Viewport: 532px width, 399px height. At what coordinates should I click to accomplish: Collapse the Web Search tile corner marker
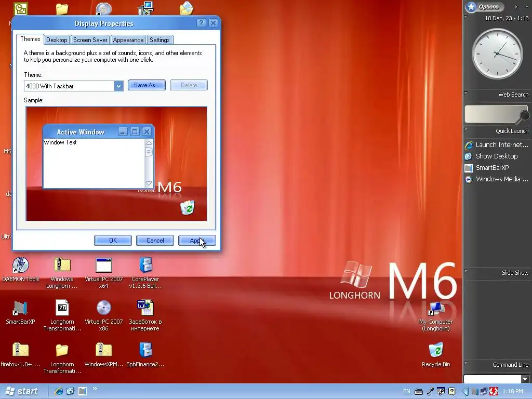(466, 93)
